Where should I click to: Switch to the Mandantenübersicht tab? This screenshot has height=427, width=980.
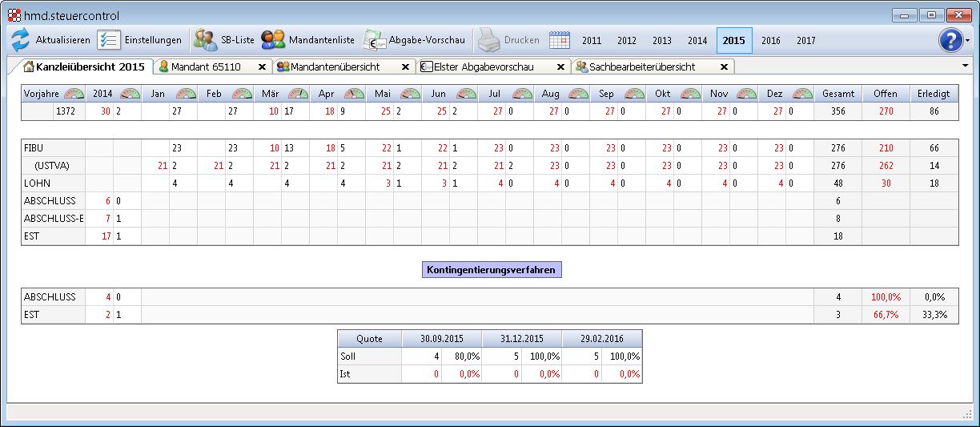(x=334, y=67)
